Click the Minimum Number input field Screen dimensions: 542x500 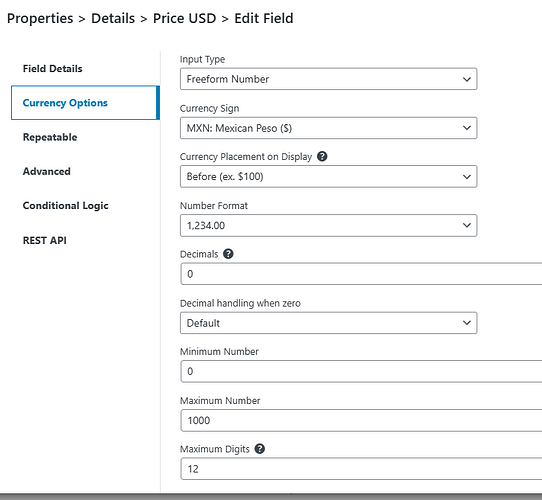[x=361, y=371]
